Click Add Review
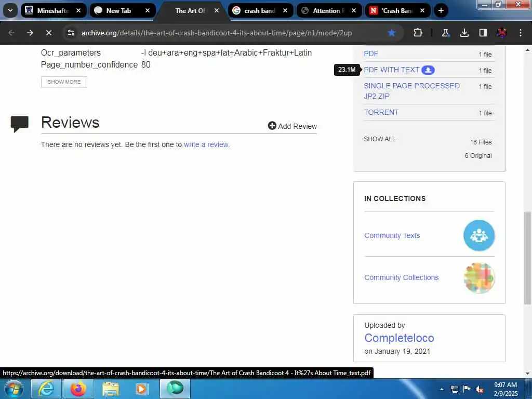Viewport: 532px width, 399px height. pyautogui.click(x=292, y=126)
